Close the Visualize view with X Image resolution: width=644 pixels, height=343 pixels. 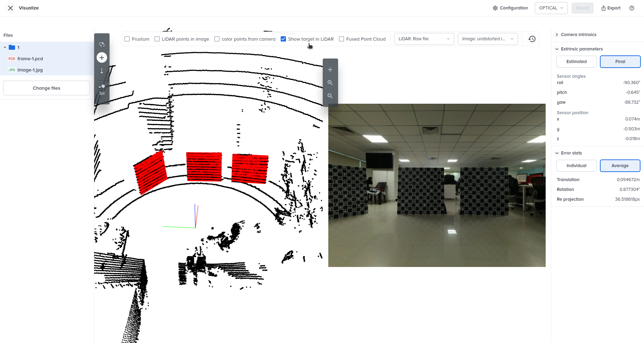click(x=10, y=8)
